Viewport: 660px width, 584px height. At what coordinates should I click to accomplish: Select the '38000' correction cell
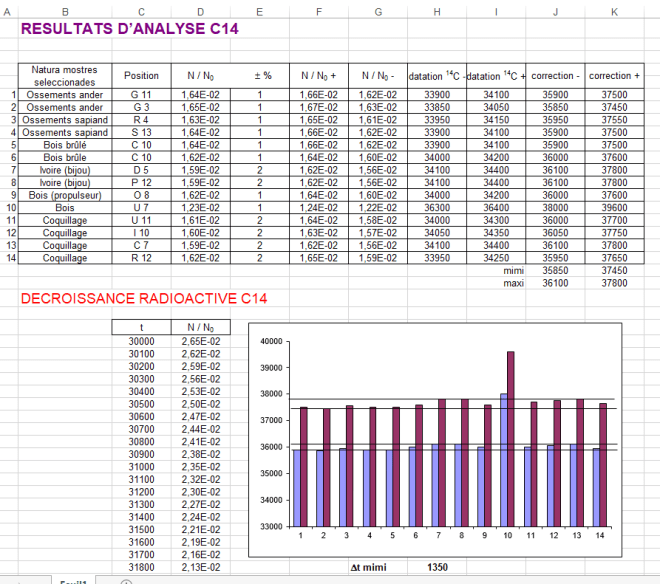555,208
